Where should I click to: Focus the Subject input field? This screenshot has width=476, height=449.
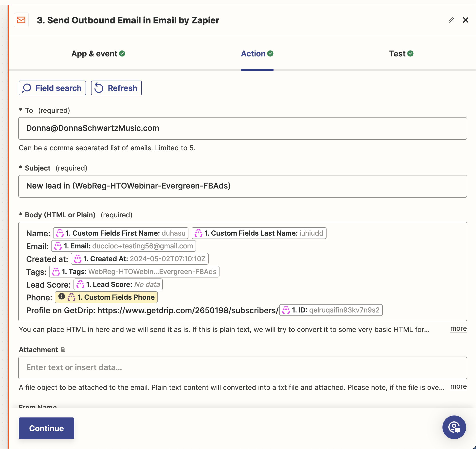point(243,186)
